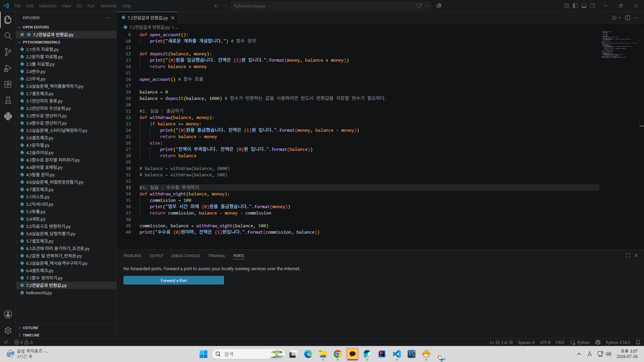The height and width of the screenshot is (362, 644).
Task: Switch to the OUTPUT tab
Action: (x=156, y=256)
